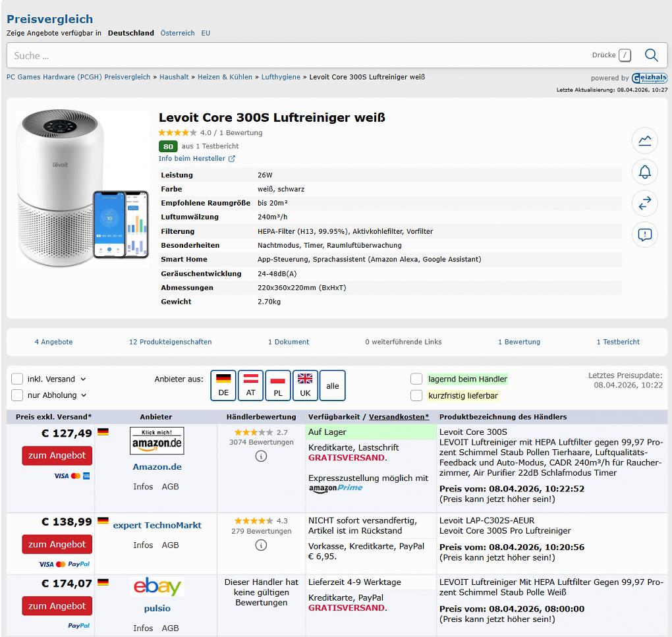
Task: Click the Preisvergleich page heading
Action: pyautogui.click(x=49, y=19)
